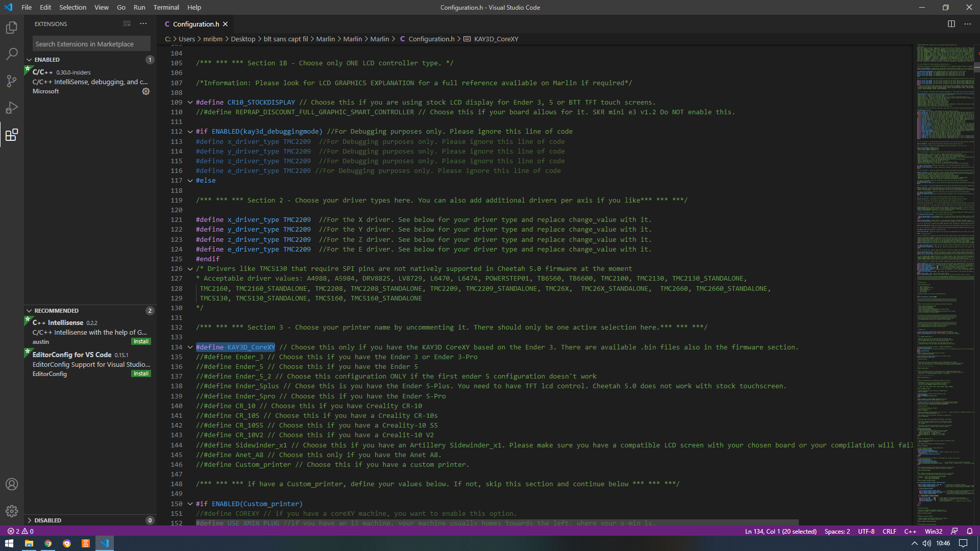Image resolution: width=980 pixels, height=551 pixels.
Task: Open the Edit menu
Action: 45,7
